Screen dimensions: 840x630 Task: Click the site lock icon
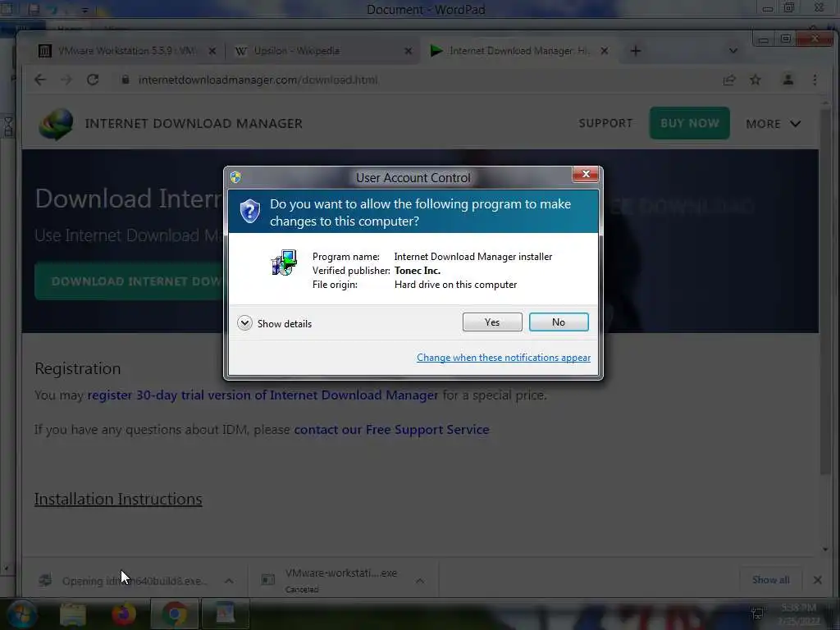pos(126,80)
